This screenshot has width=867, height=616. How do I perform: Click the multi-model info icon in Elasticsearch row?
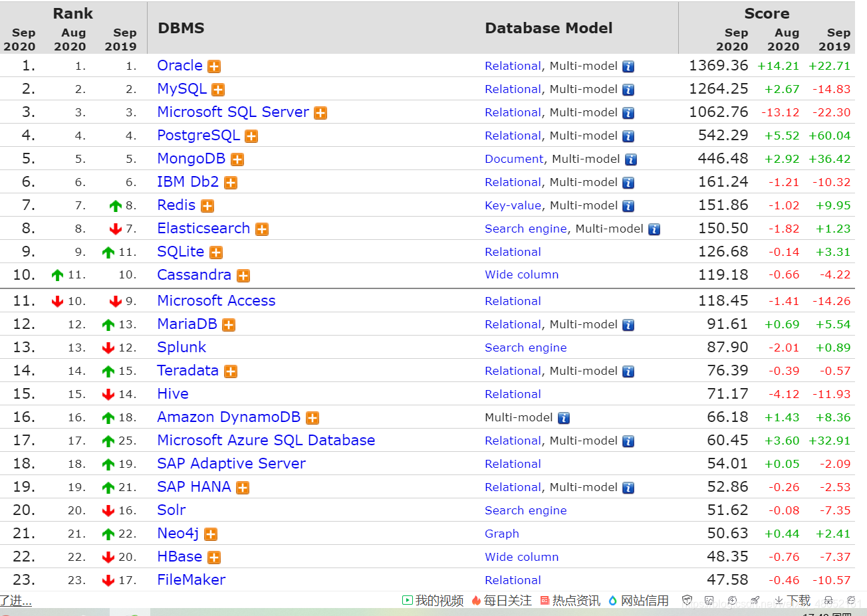tap(654, 229)
